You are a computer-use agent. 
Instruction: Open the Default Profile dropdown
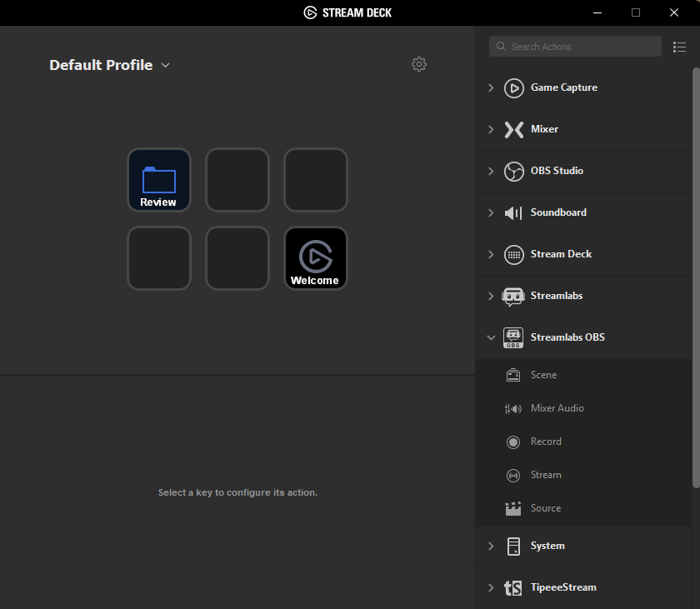166,65
